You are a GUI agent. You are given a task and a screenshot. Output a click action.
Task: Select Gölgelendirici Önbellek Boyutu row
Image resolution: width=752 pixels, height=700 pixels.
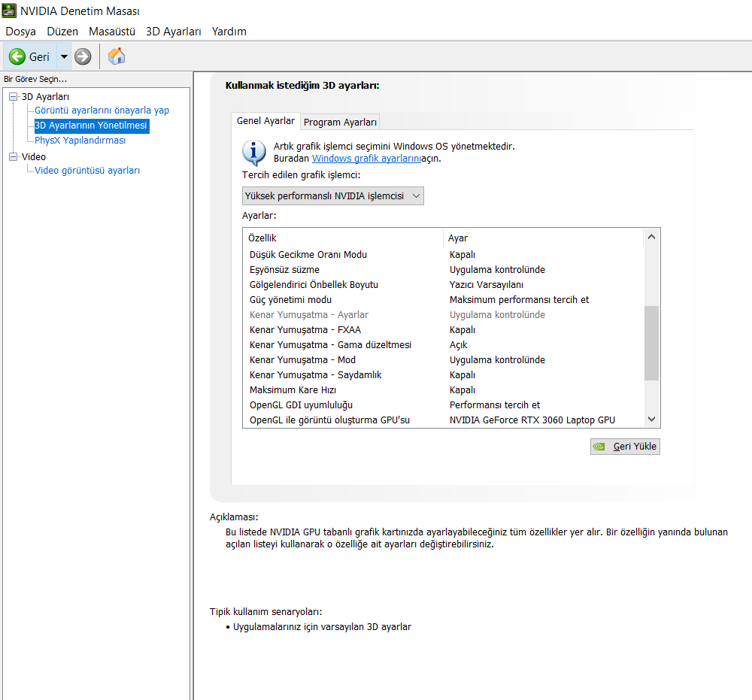[444, 284]
